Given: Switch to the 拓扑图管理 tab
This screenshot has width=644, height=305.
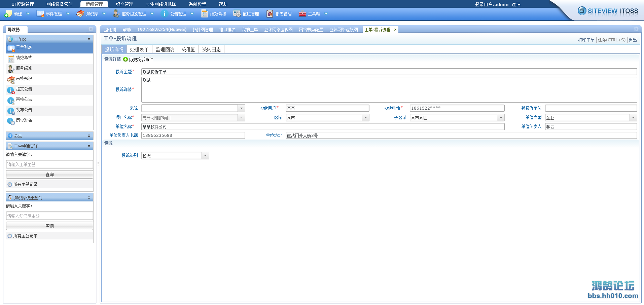Looking at the screenshot, I should tap(203, 30).
